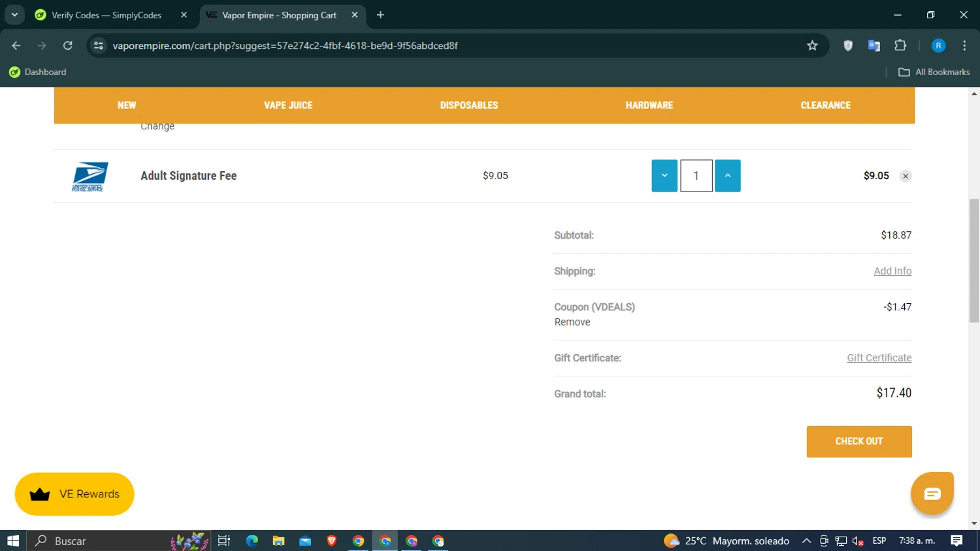Decrease Adult Signature Fee quantity

click(664, 176)
